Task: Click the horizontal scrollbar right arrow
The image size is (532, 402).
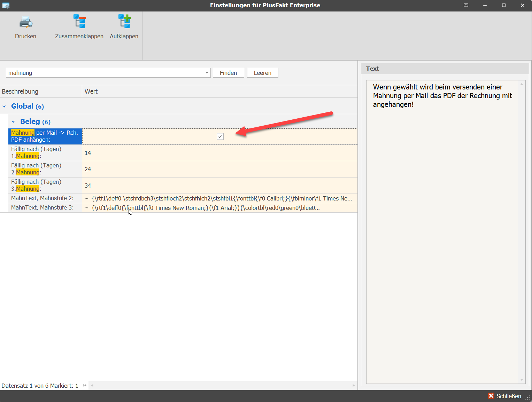Action: click(x=354, y=385)
